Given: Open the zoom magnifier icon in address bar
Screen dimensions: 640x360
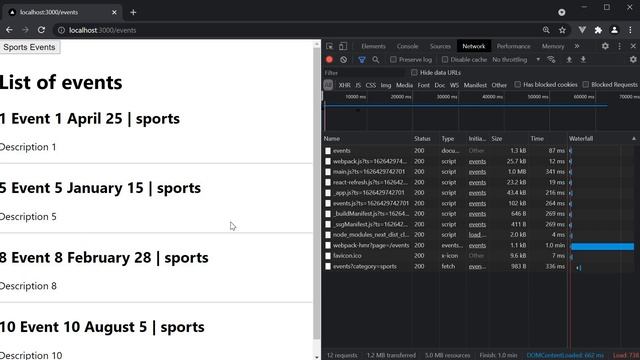Looking at the screenshot, I should point(546,30).
